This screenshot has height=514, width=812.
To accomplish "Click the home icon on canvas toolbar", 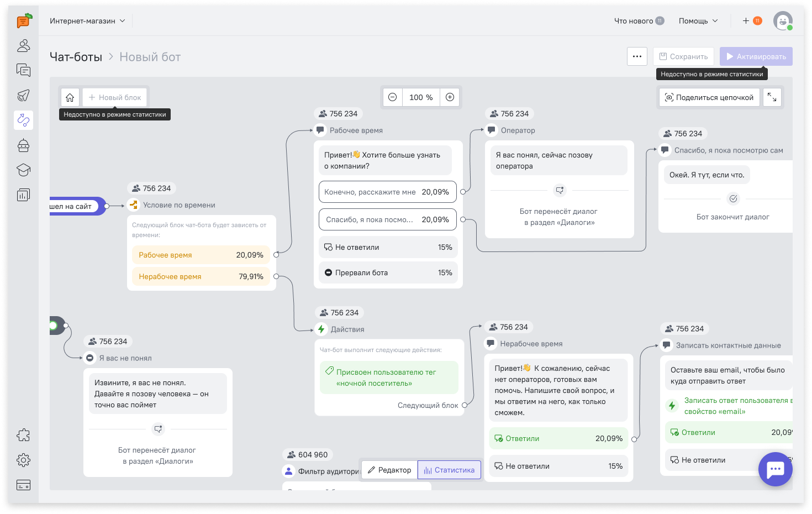I will [x=70, y=98].
